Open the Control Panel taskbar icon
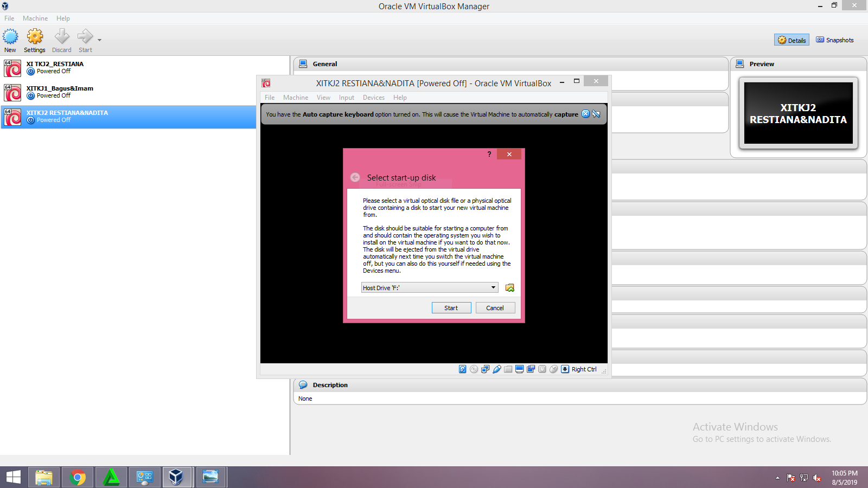Screen dimensions: 868x488 click(144, 477)
